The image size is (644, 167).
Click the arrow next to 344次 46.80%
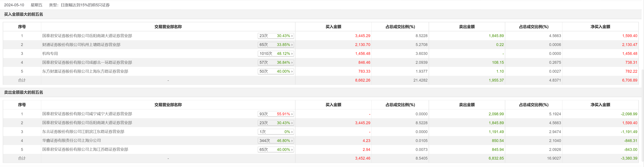(292, 141)
